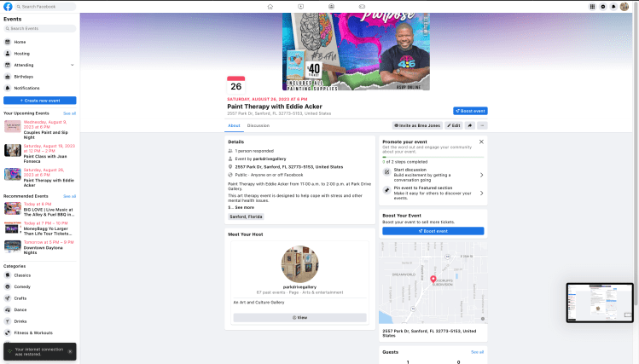
Task: Click into the Search Events field
Action: coord(39,28)
